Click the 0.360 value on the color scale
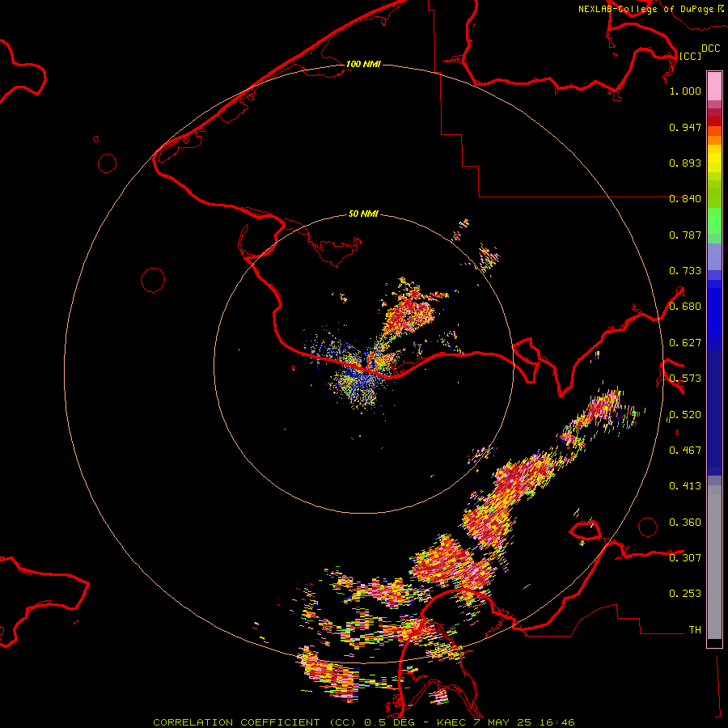The width and height of the screenshot is (728, 728). [685, 523]
